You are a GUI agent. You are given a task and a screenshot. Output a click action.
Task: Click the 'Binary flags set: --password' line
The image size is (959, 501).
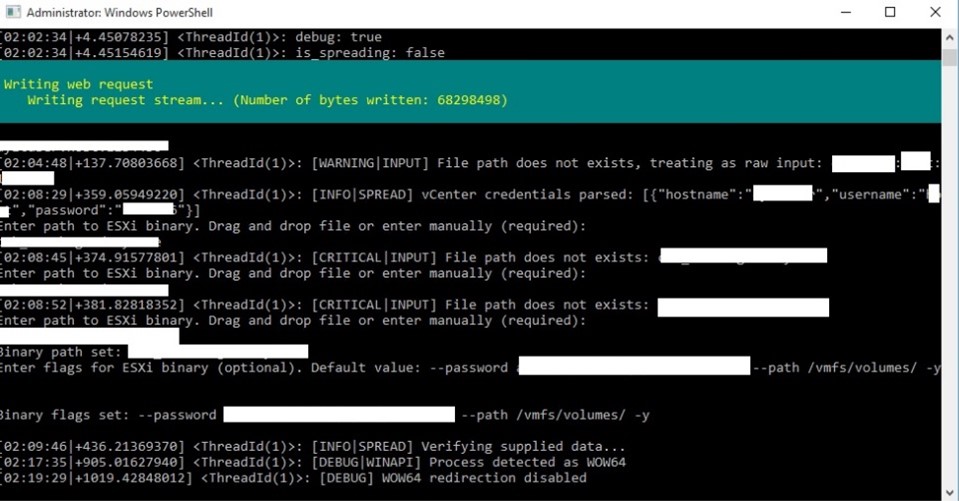(108, 415)
